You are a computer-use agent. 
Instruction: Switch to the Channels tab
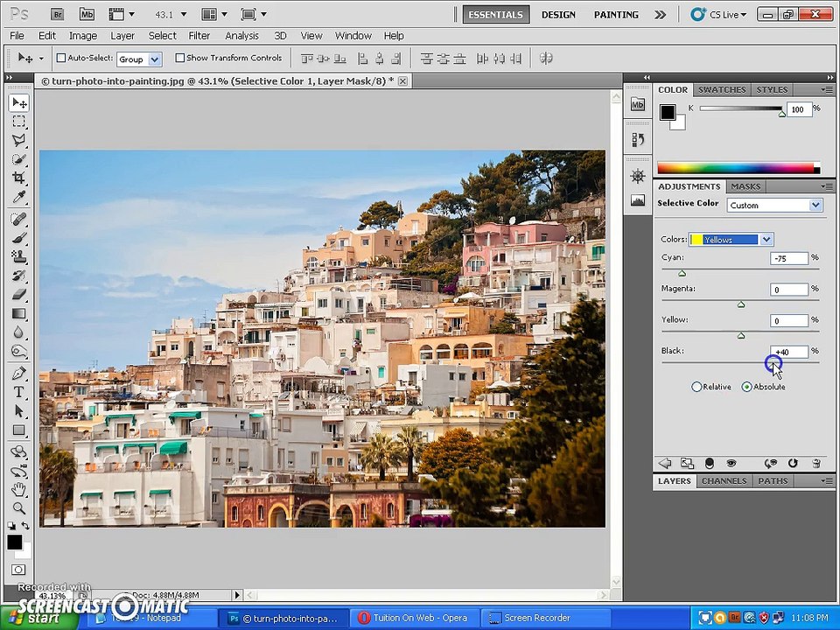(x=724, y=481)
